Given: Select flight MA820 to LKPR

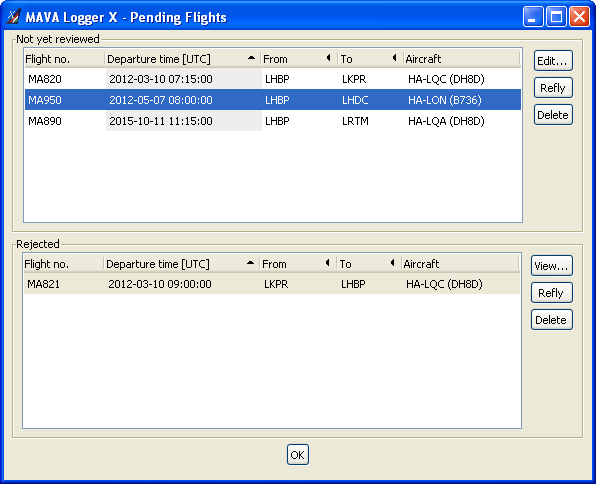Looking at the screenshot, I should tap(273, 79).
